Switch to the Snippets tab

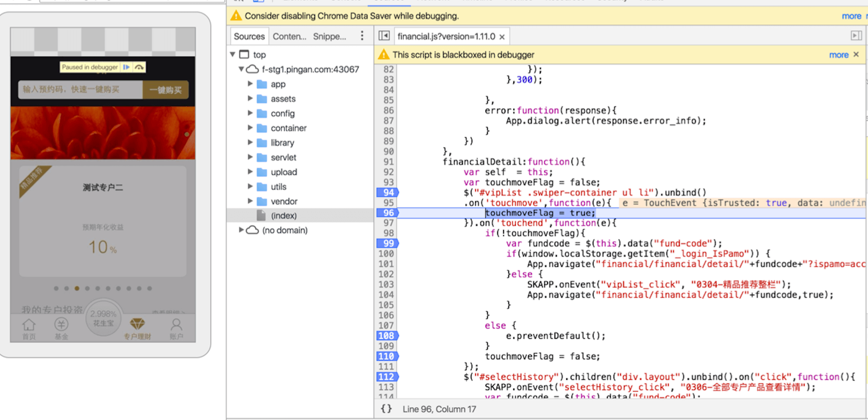point(330,36)
